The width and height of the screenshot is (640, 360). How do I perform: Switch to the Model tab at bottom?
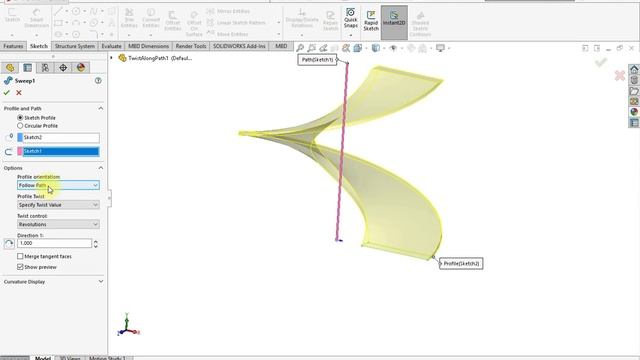coord(42,358)
